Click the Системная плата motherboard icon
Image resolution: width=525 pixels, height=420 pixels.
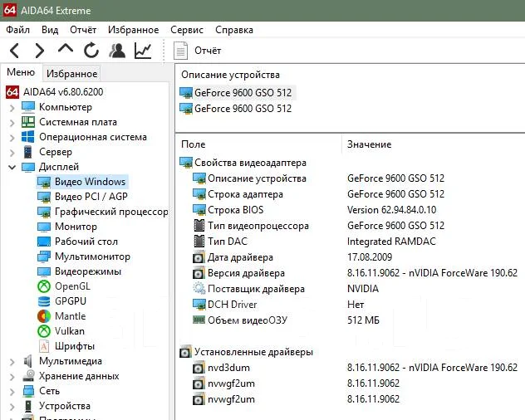(x=28, y=122)
